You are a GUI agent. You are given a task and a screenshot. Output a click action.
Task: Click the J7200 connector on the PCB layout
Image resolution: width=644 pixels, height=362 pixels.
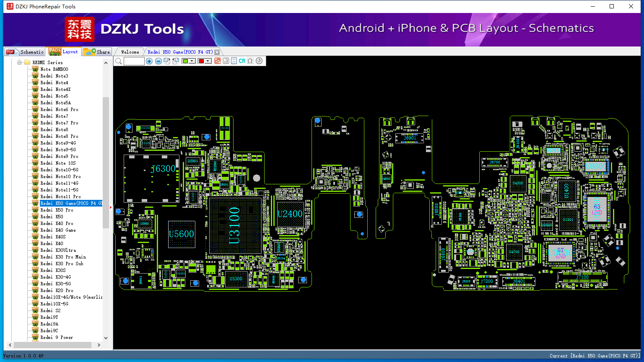[487, 282]
